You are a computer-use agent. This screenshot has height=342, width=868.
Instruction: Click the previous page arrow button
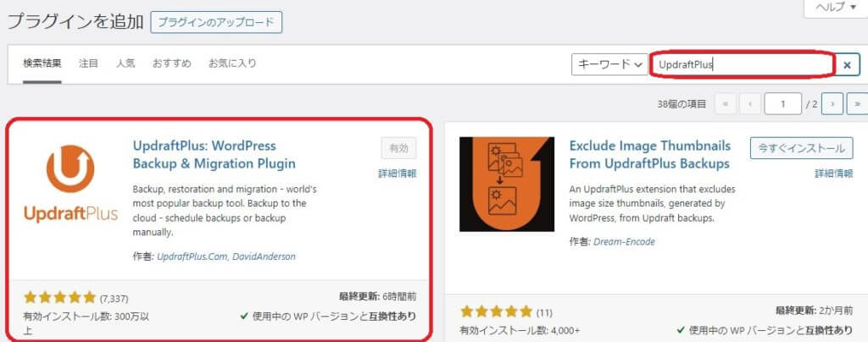pos(750,103)
